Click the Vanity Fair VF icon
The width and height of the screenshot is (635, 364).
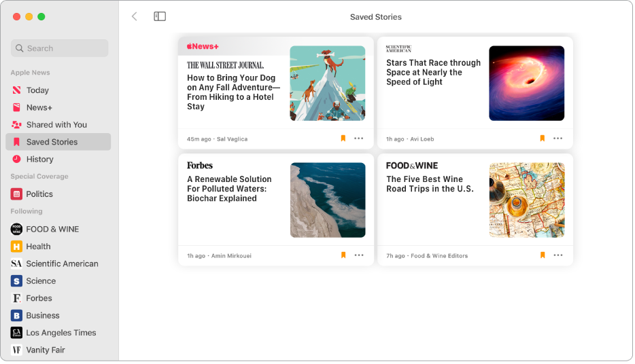coord(16,350)
